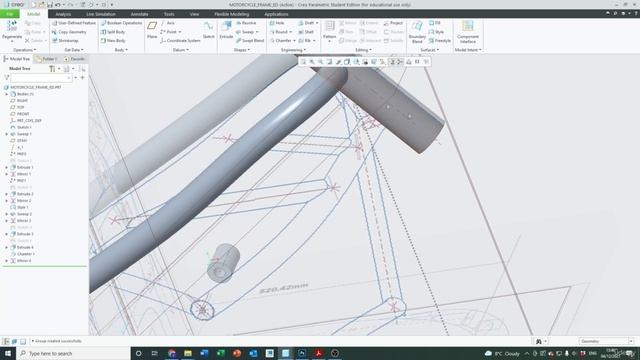Click the Save icon in quick access toolbar

pyautogui.click(x=50, y=5)
